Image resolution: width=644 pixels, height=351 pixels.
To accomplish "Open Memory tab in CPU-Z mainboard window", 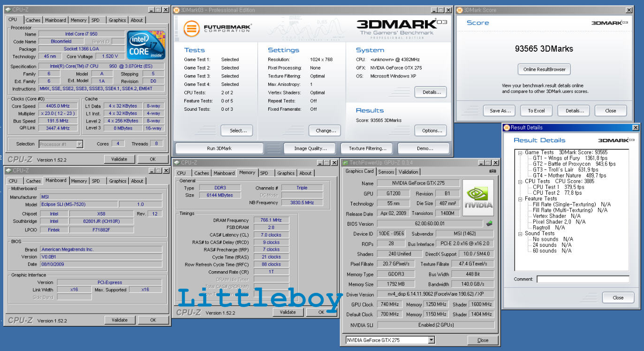I will pyautogui.click(x=79, y=181).
